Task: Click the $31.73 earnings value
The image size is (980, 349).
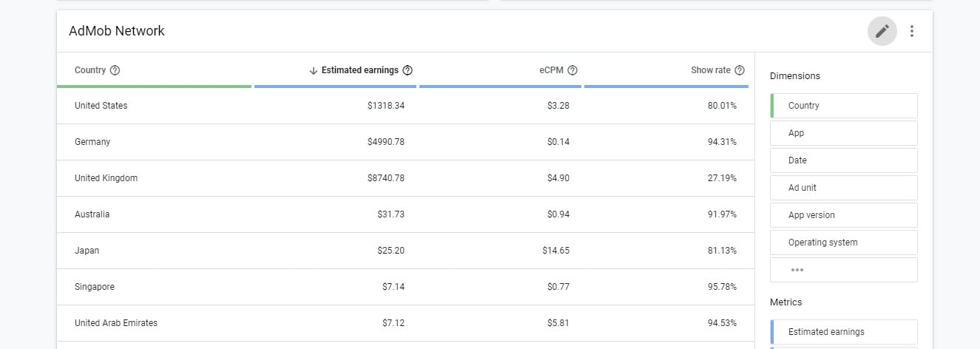Action: (x=391, y=214)
